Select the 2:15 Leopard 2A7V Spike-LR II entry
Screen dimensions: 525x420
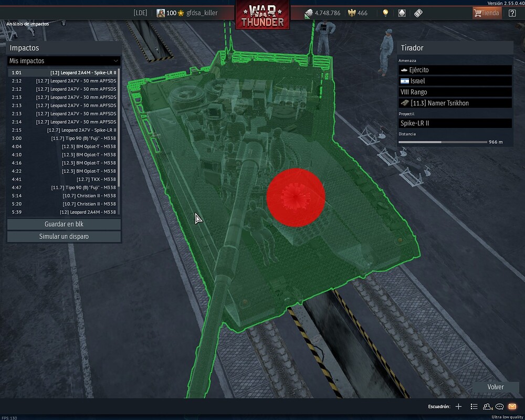(x=64, y=130)
